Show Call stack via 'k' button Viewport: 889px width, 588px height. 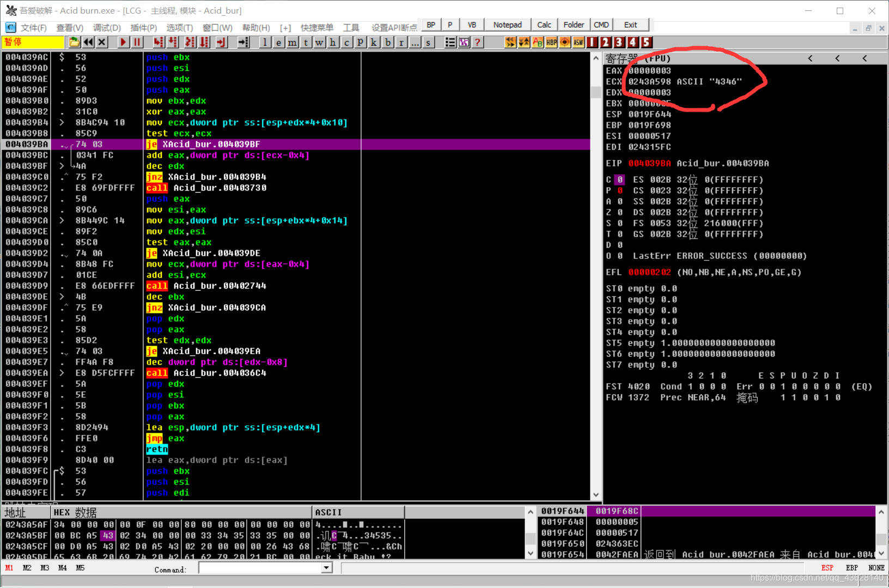point(374,42)
